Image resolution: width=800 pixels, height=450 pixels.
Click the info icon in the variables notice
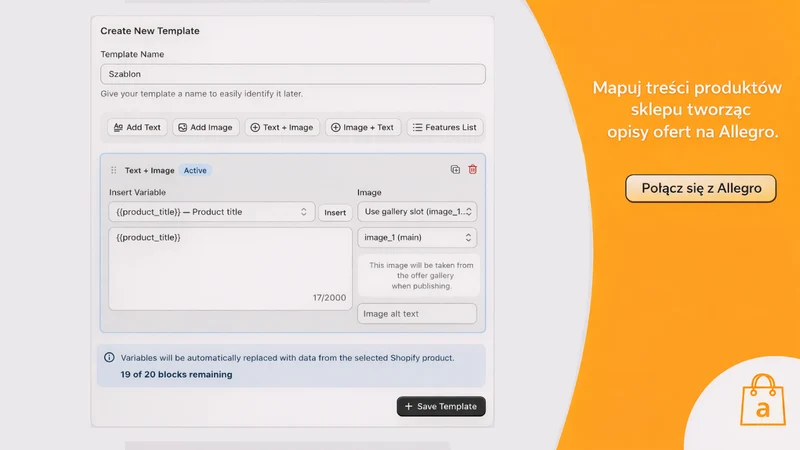[109, 358]
